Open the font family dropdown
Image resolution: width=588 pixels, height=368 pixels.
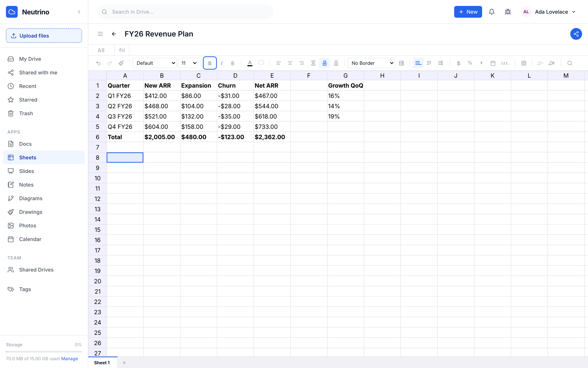(x=155, y=63)
